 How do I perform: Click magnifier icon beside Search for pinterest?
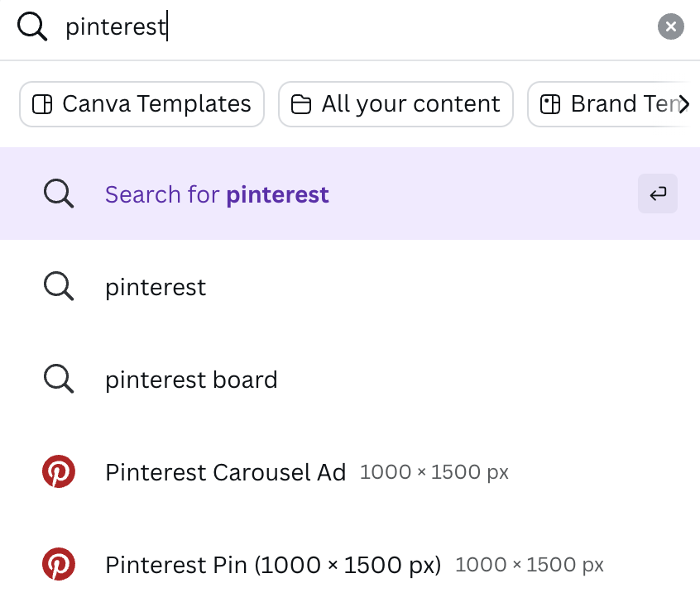click(x=59, y=194)
